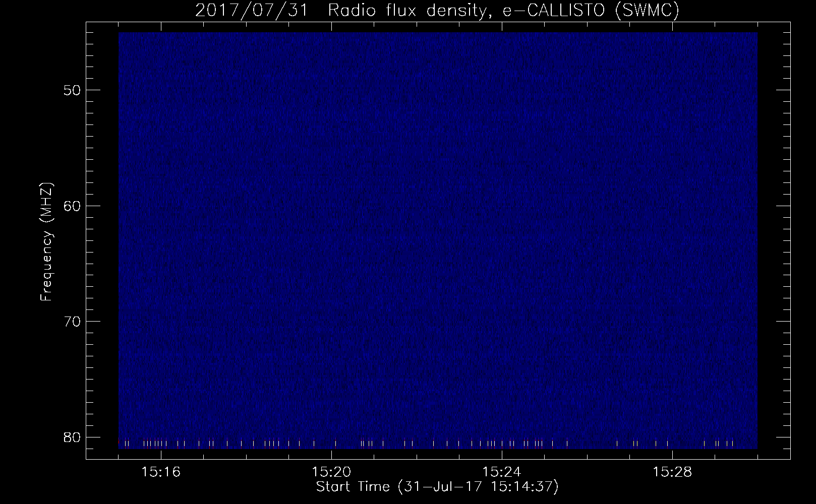Click the 15:16 time axis label

point(161,472)
